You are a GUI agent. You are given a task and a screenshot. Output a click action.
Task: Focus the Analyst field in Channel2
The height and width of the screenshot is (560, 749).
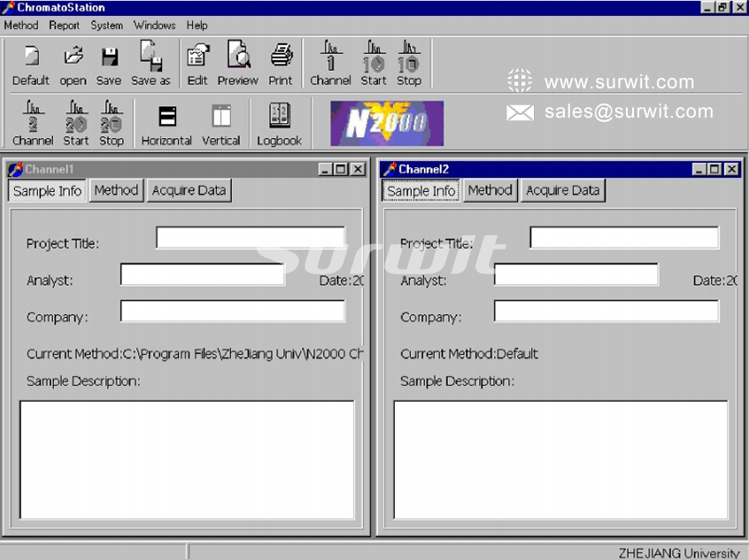pyautogui.click(x=575, y=275)
